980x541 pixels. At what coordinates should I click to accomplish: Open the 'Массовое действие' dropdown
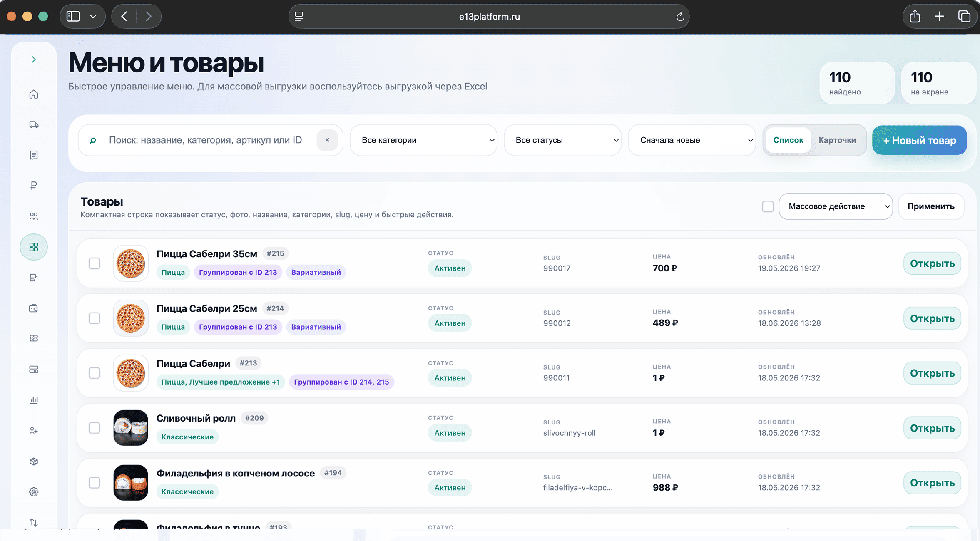[836, 206]
